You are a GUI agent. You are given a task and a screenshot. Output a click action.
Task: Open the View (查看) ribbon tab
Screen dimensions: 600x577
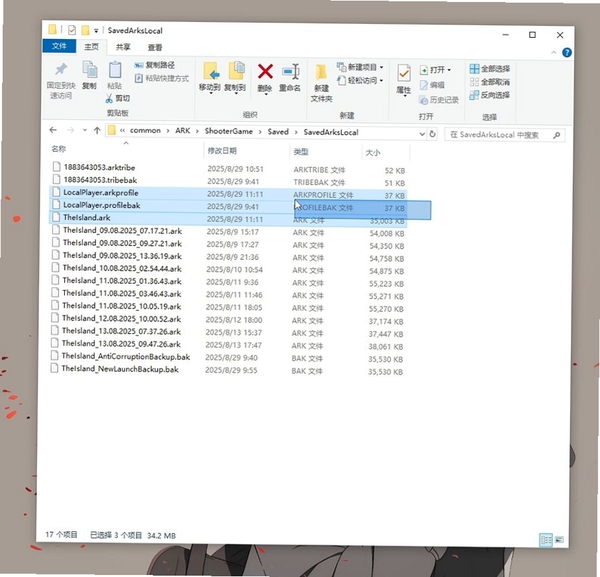[x=155, y=47]
